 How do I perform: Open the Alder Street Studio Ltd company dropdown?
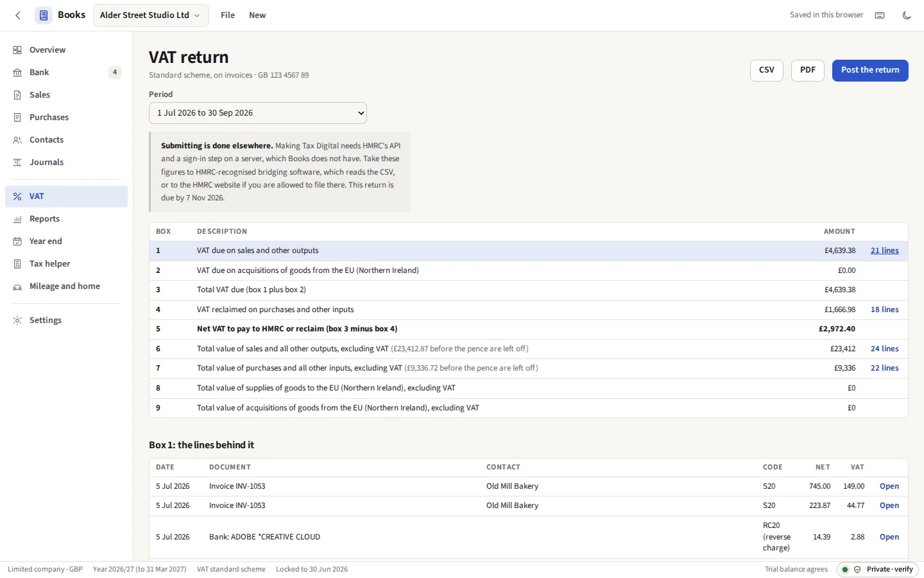[x=151, y=15]
